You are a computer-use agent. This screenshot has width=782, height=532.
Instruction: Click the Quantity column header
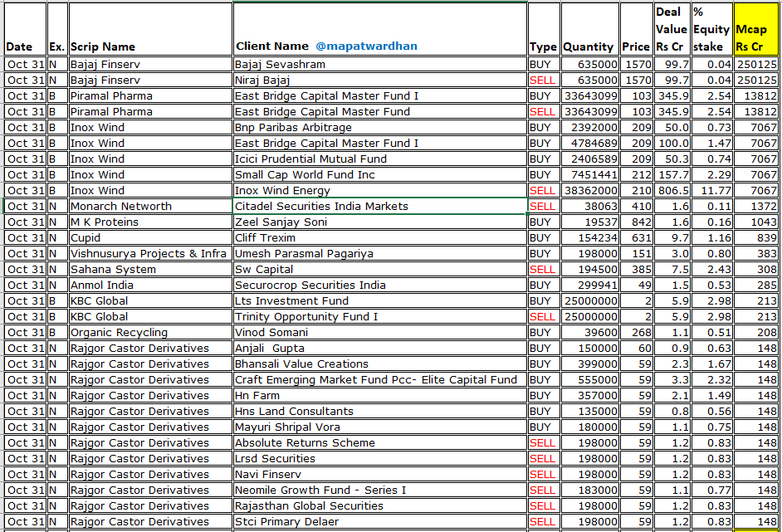pos(590,29)
